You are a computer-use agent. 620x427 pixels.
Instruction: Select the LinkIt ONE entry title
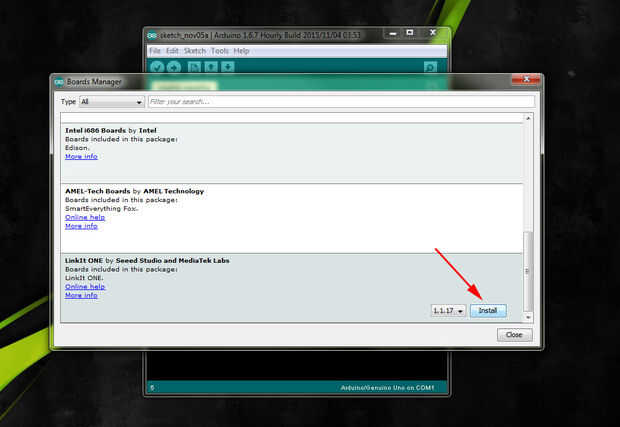(147, 261)
